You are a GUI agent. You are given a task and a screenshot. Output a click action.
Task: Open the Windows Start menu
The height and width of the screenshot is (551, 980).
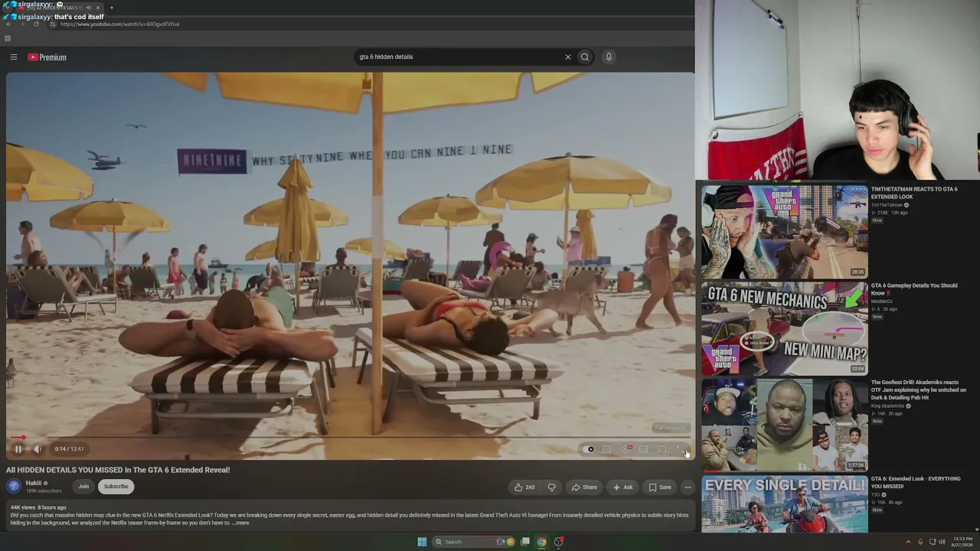(422, 542)
